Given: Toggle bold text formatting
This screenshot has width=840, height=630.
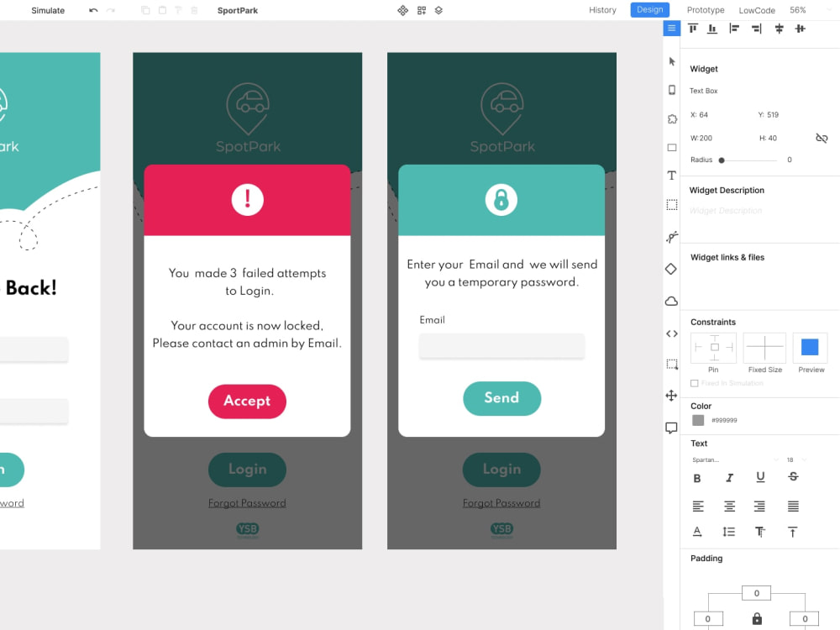Looking at the screenshot, I should tap(697, 478).
